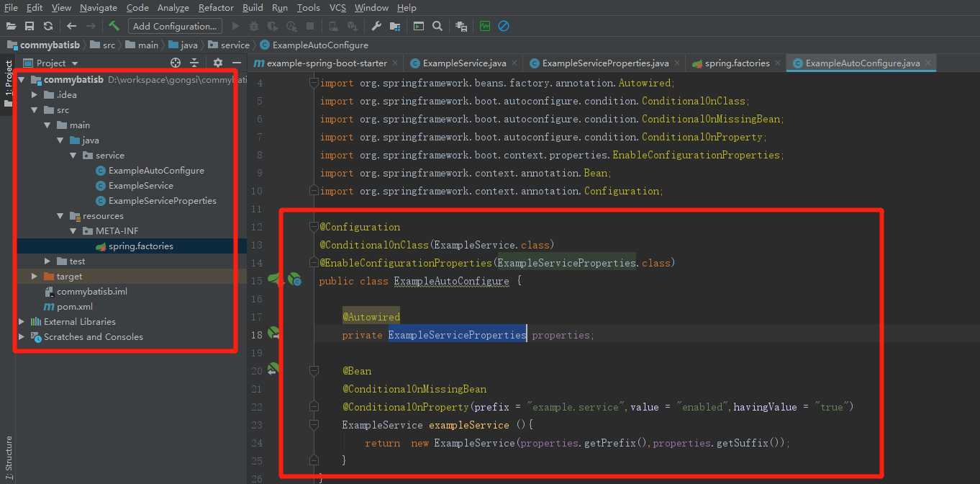Open the VCS menu
The height and width of the screenshot is (484, 980).
pos(337,7)
